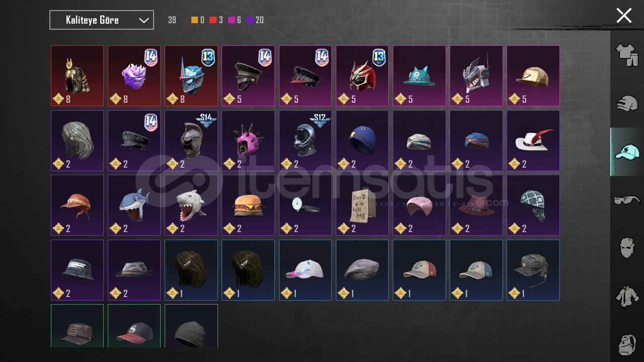The width and height of the screenshot is (644, 362).
Task: Select the S12 gas mask helmet
Action: 305,140
